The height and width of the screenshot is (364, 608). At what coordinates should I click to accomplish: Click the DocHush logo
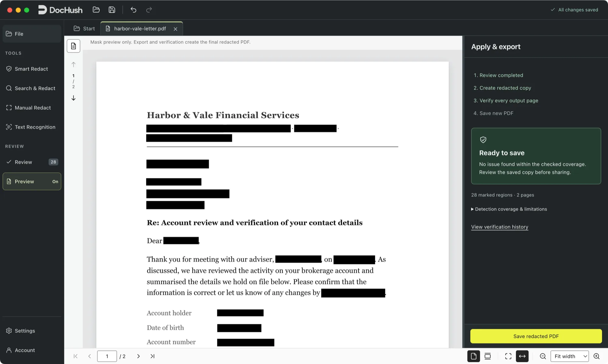[60, 10]
